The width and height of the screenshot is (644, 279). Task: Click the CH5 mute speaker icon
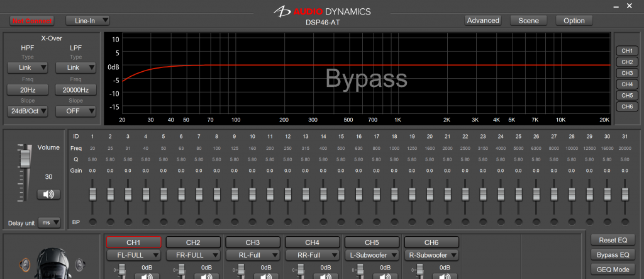click(x=387, y=275)
